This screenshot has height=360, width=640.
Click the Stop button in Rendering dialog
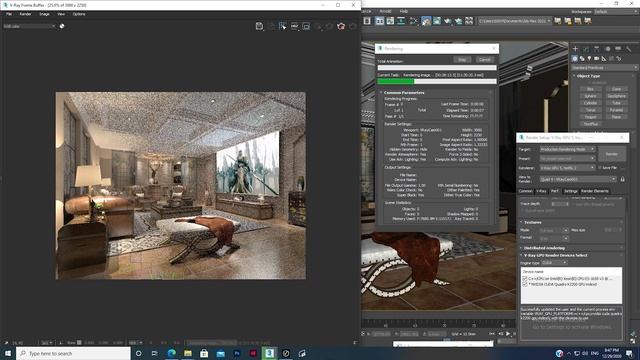pos(462,60)
